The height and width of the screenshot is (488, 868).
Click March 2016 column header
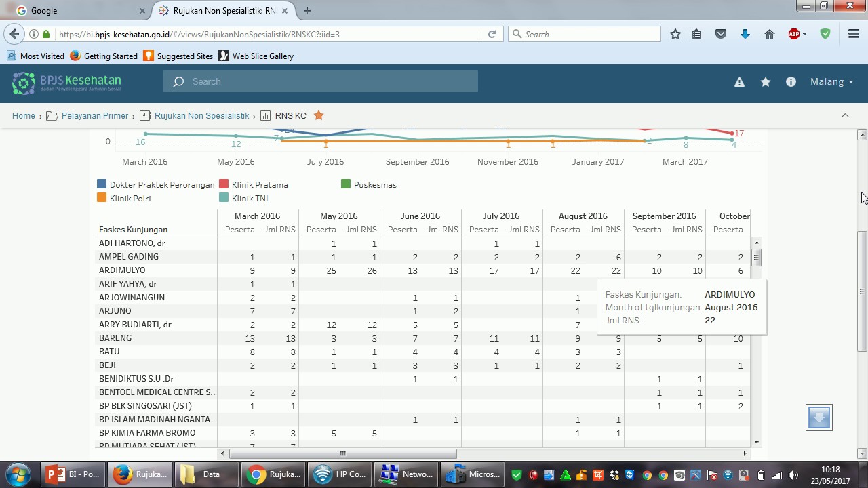pyautogui.click(x=257, y=216)
